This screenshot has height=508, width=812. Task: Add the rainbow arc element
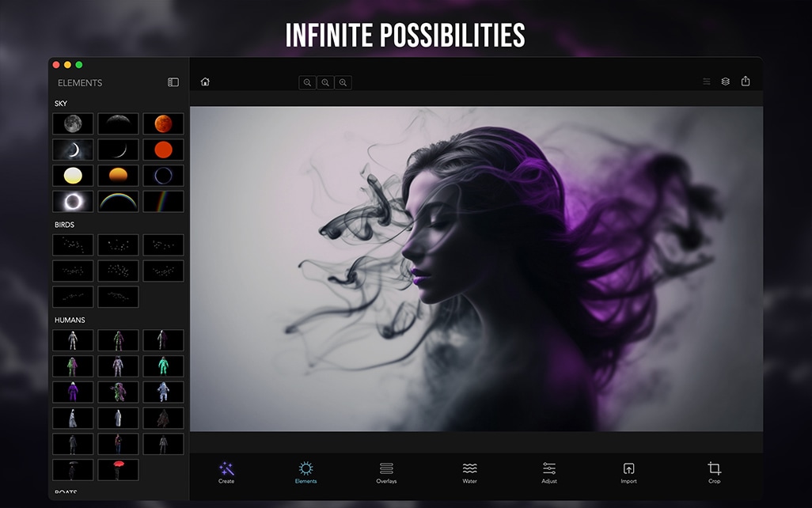pos(118,202)
